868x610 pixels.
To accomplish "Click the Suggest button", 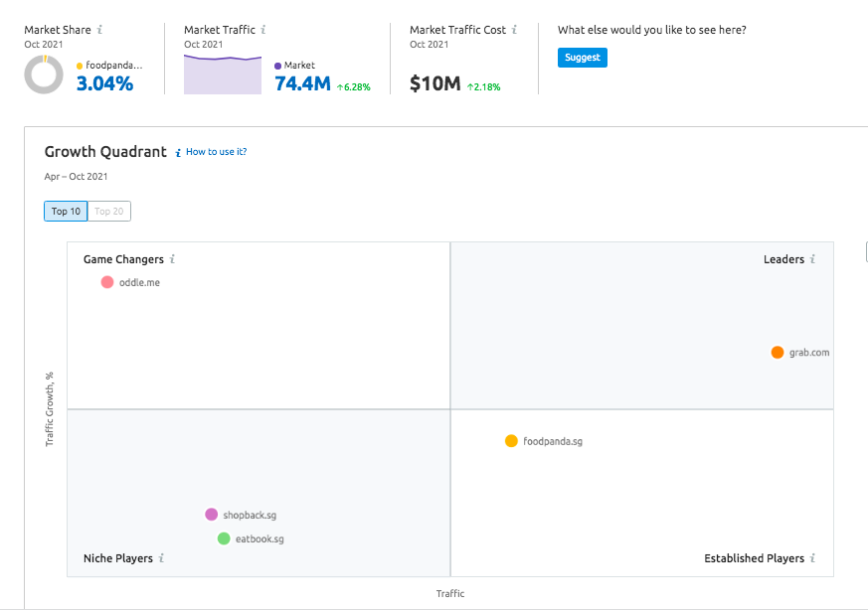I will (583, 58).
